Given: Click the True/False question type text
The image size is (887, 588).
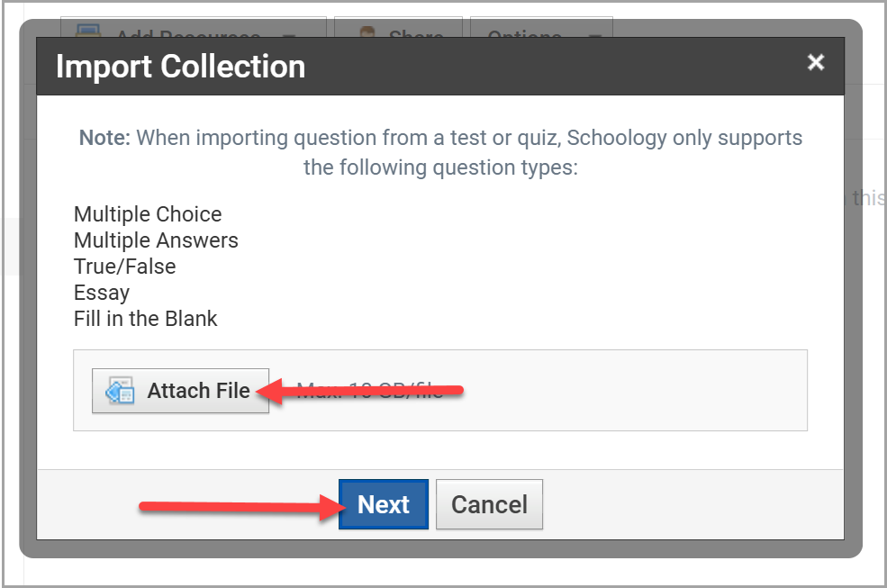Looking at the screenshot, I should [125, 266].
